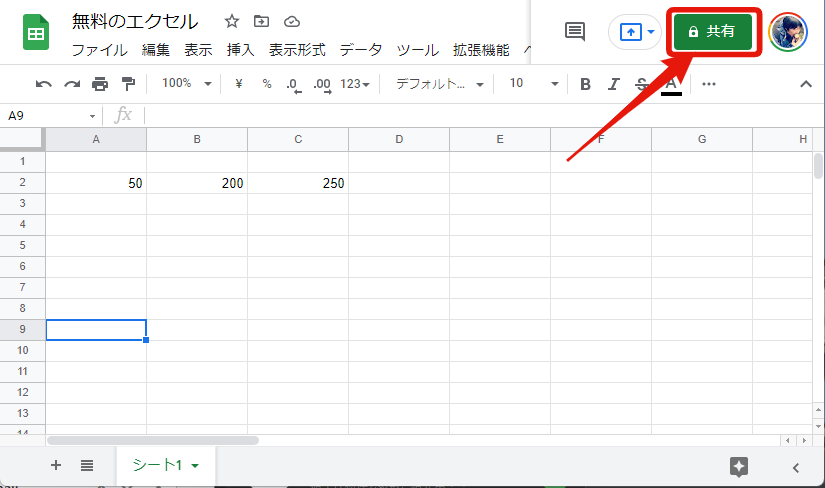Toggle italic formatting
The width and height of the screenshot is (825, 488).
(614, 84)
